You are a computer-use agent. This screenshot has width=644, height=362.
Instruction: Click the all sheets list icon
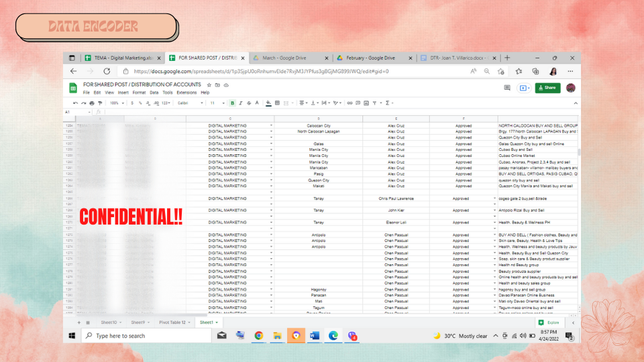click(88, 322)
